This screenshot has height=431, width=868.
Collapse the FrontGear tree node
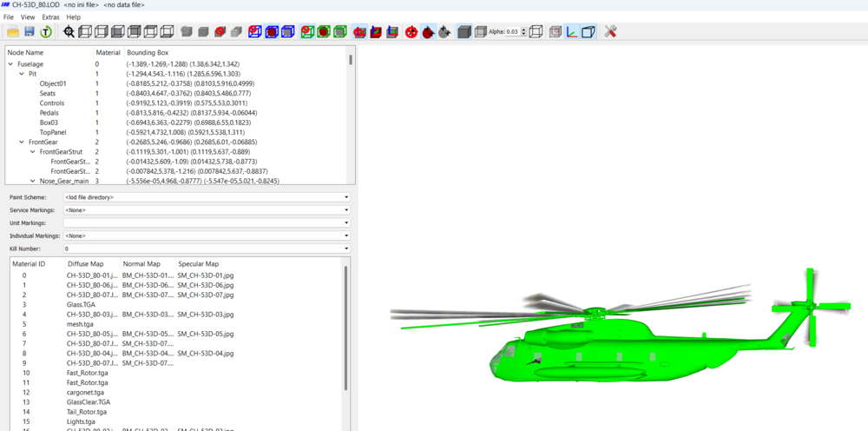[22, 143]
